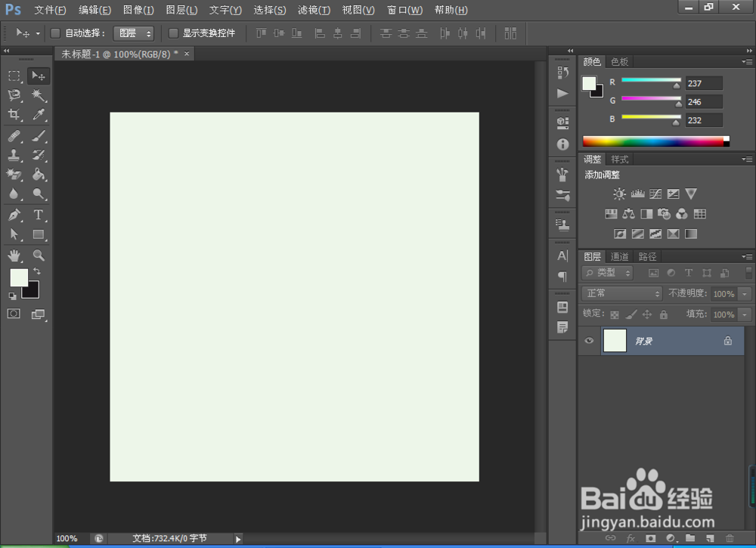Open the 文件(F) menu
This screenshot has width=756, height=548.
point(50,10)
